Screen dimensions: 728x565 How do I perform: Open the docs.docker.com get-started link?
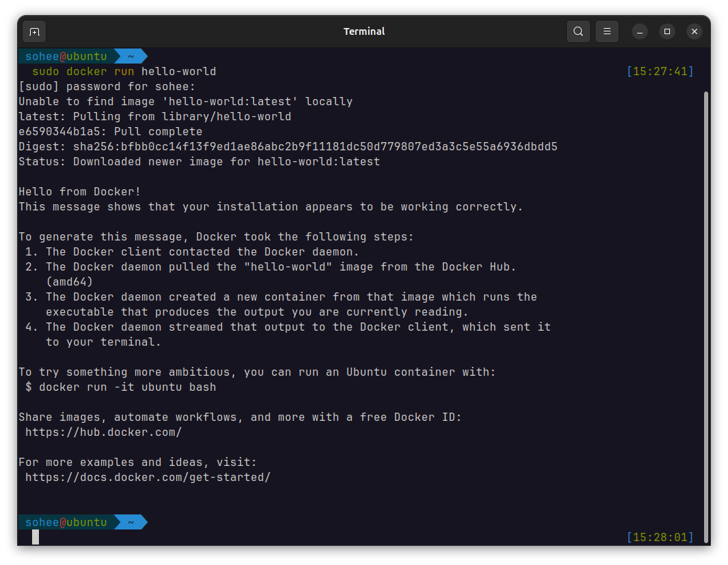tap(148, 477)
